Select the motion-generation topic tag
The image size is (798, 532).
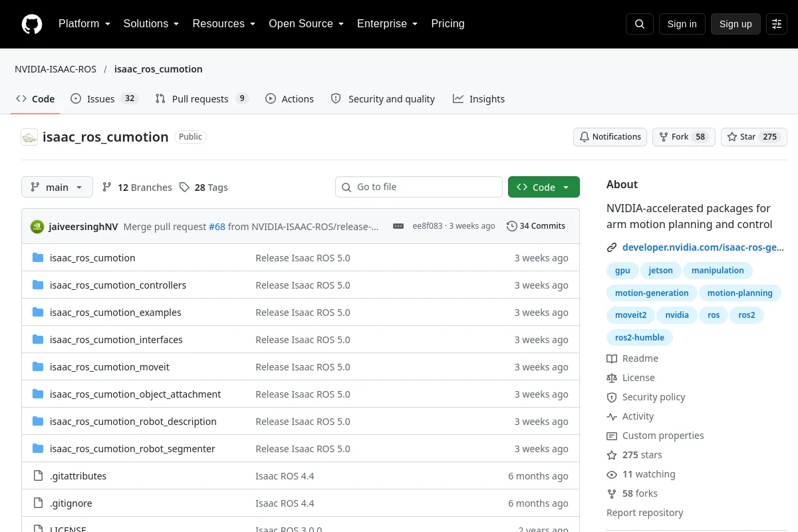point(652,293)
